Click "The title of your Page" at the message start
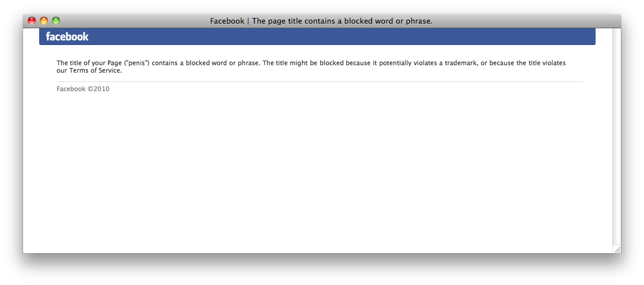 click(x=89, y=63)
